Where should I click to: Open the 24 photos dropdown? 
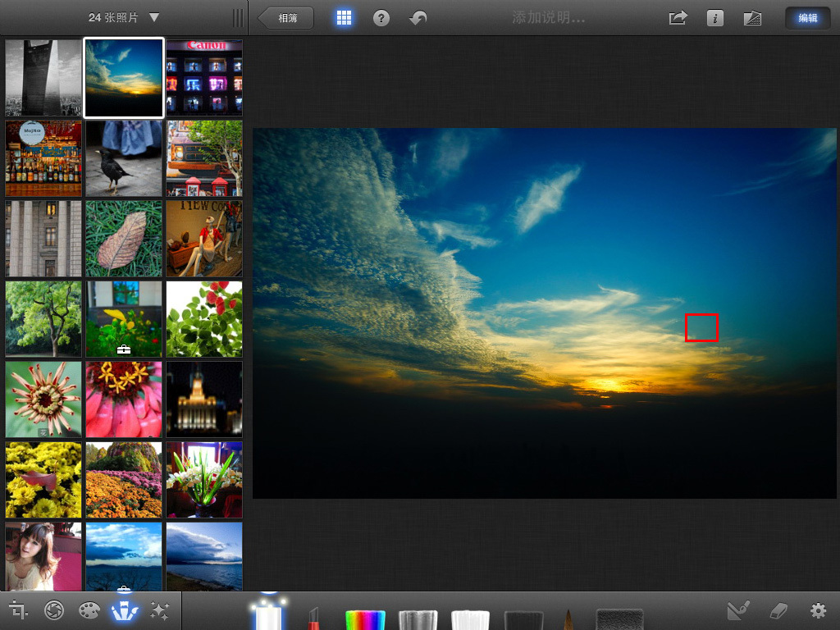pos(120,17)
